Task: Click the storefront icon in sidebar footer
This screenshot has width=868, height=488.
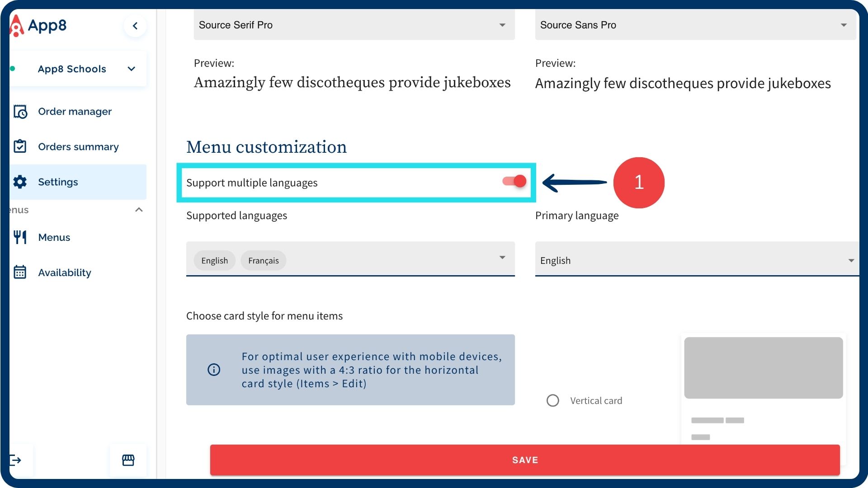Action: tap(128, 460)
